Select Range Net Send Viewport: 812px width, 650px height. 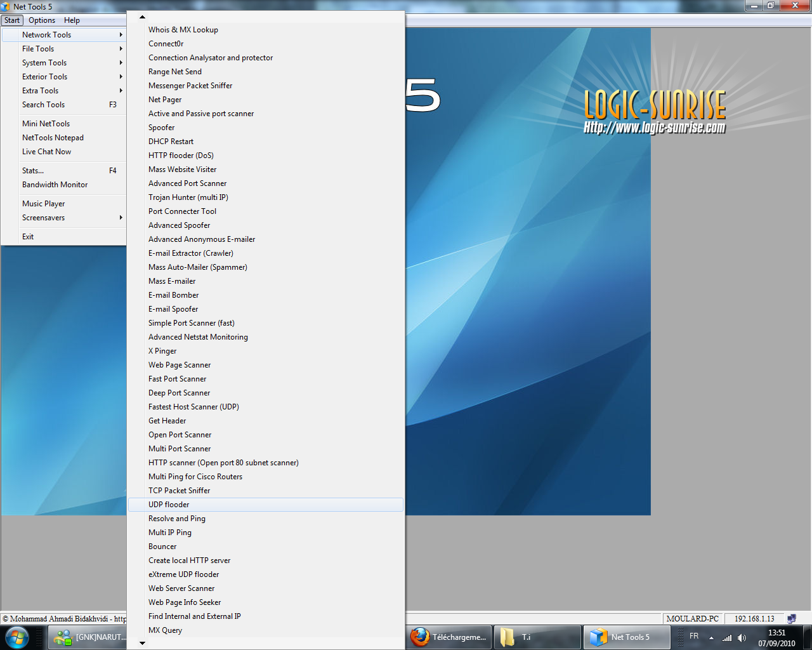266,72
